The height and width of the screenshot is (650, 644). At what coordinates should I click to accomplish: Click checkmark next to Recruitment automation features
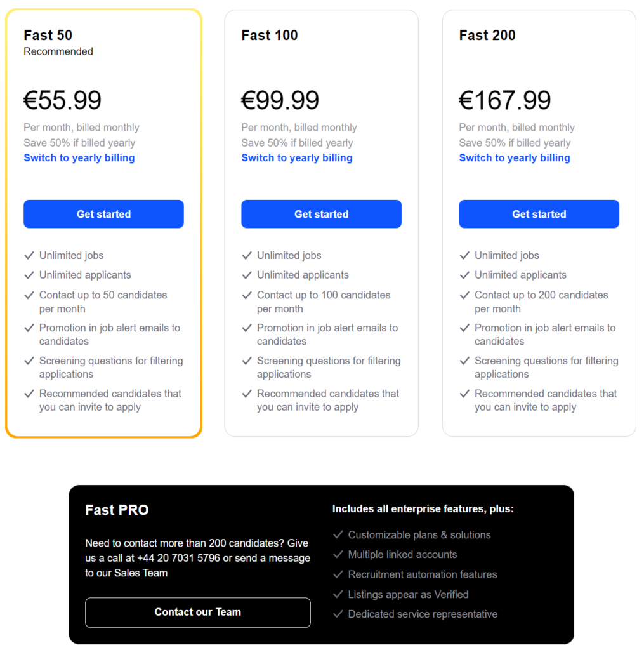[x=338, y=574]
